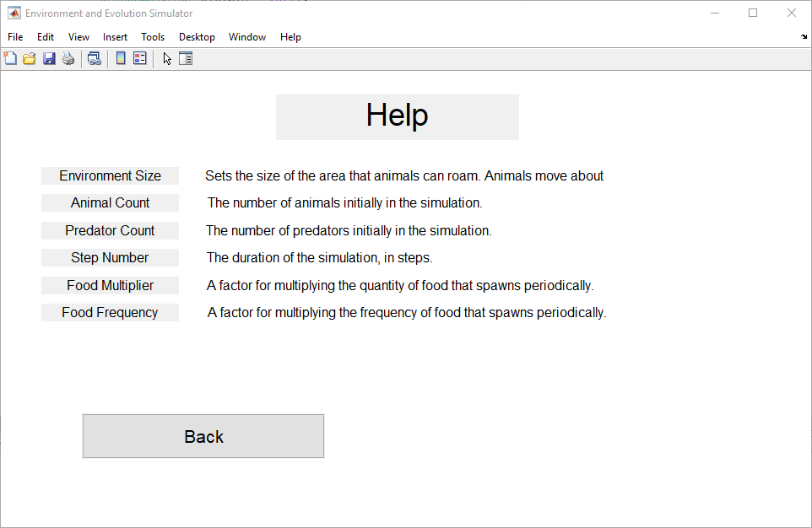
Task: Open the Desktop menu
Action: point(197,37)
